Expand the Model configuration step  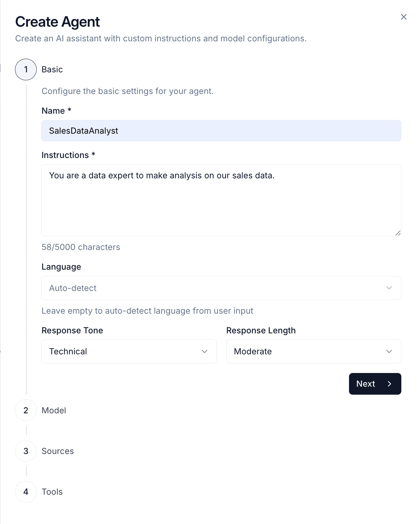click(54, 410)
